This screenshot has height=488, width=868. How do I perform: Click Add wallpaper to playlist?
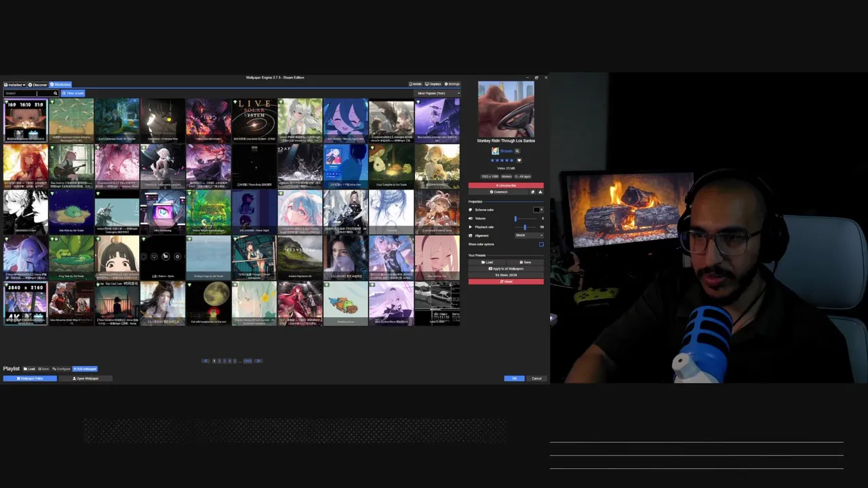click(85, 369)
